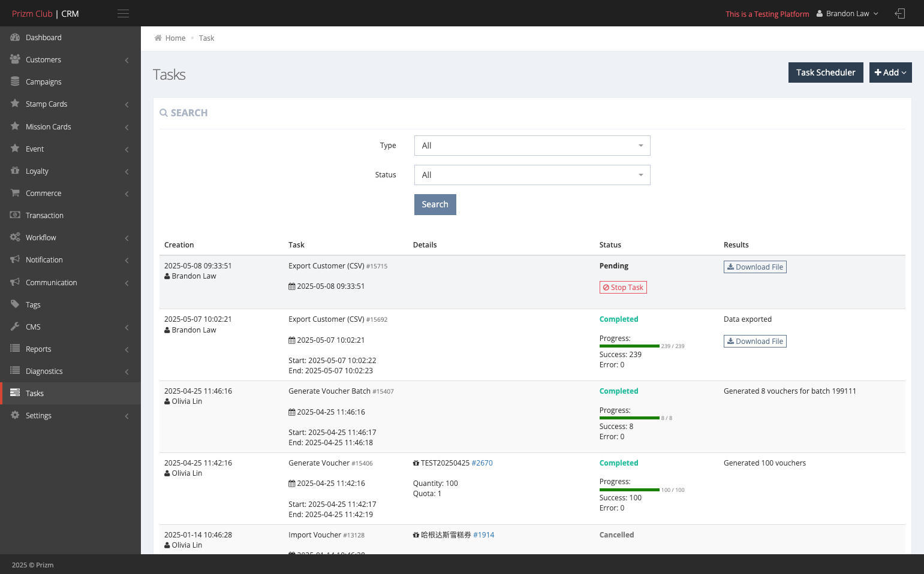Screen dimensions: 924x574
Task: Click the CMS wrench icon in sidebar
Action: pyautogui.click(x=15, y=327)
